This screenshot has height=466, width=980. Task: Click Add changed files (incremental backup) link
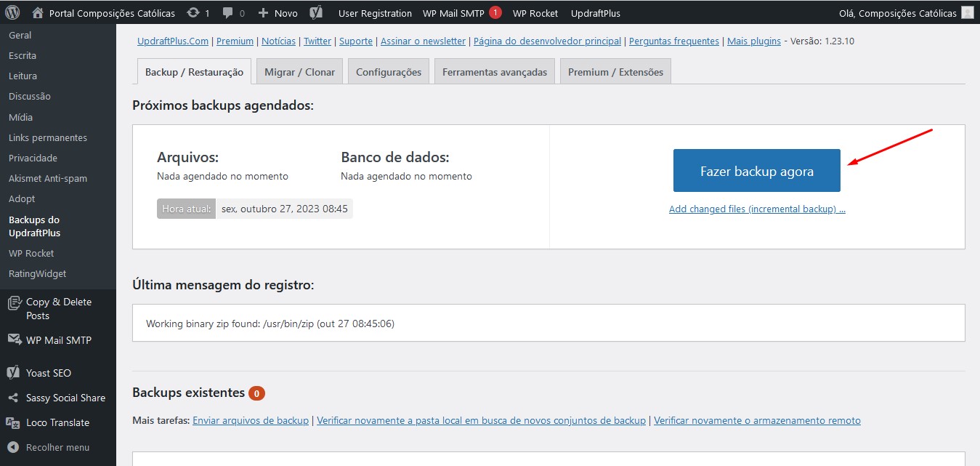click(757, 209)
